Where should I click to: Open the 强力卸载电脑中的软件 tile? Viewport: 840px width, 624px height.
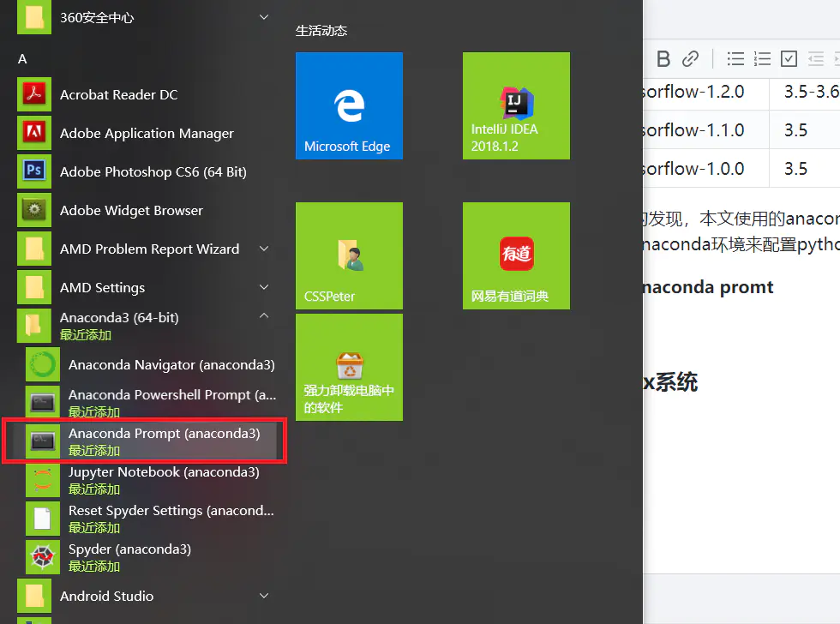pos(350,367)
